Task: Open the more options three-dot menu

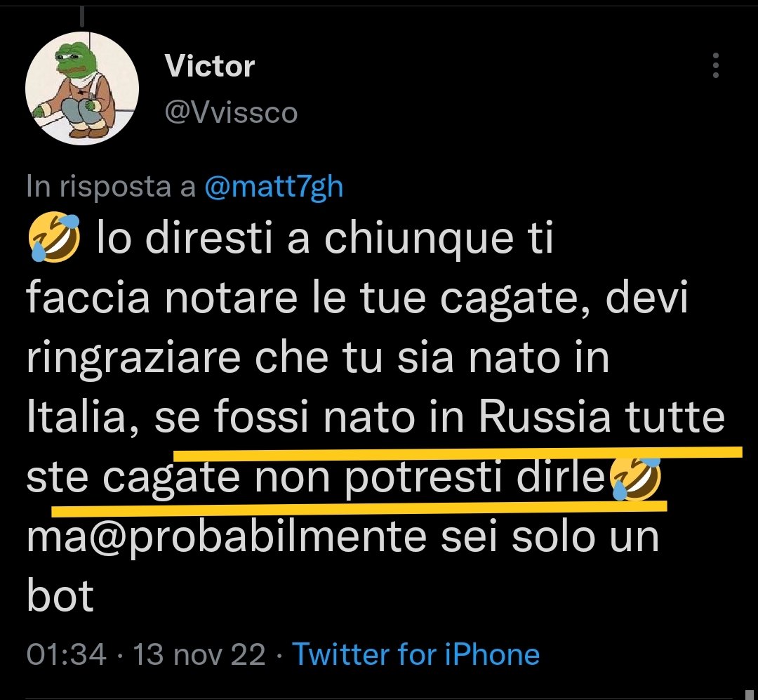Action: pos(715,65)
